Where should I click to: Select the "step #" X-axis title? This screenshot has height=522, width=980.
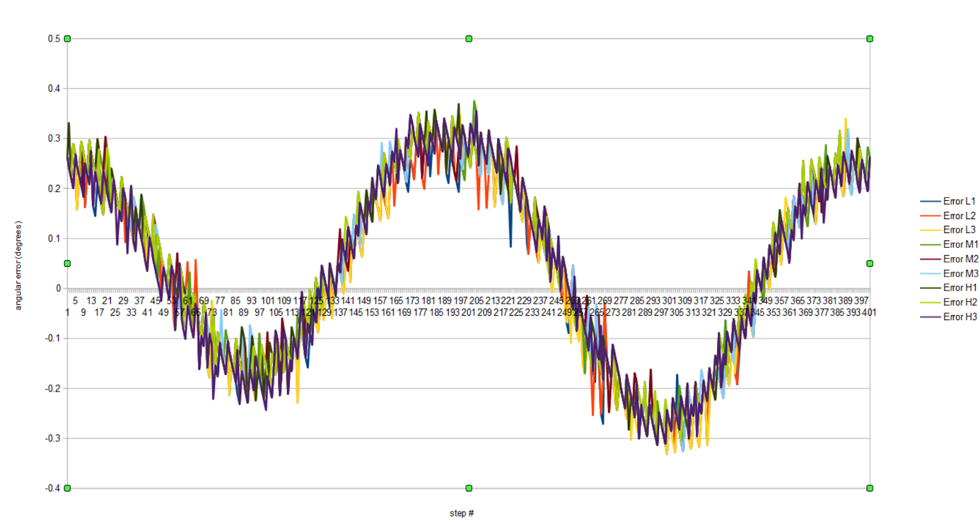(x=462, y=513)
